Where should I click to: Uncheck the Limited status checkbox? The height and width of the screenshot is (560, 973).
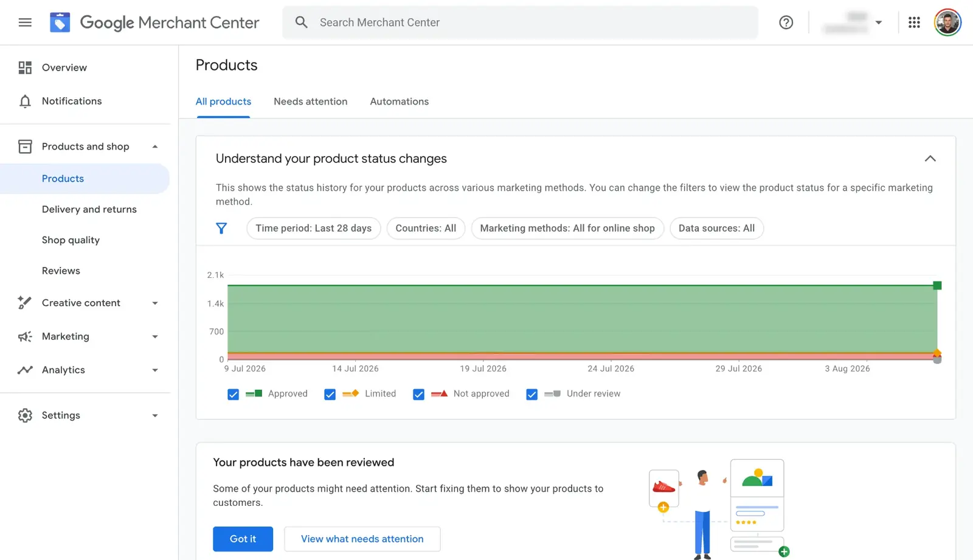(330, 394)
